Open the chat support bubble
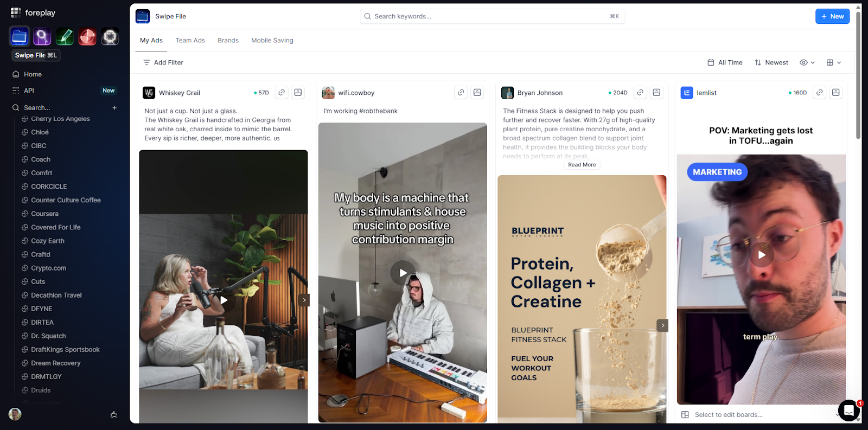 pos(849,410)
